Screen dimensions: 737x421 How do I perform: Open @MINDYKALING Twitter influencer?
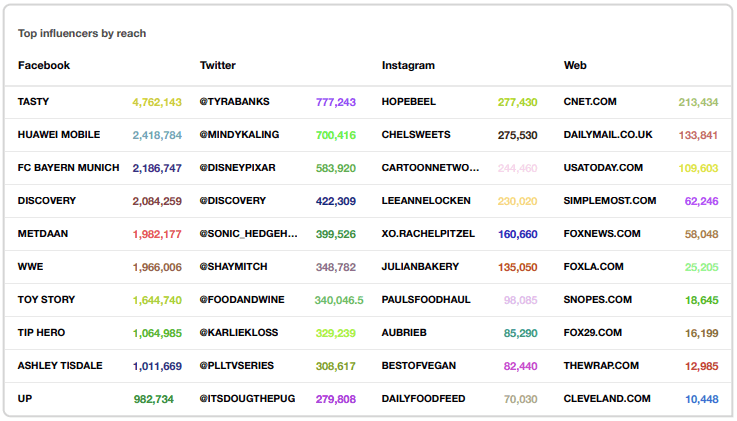coord(239,134)
